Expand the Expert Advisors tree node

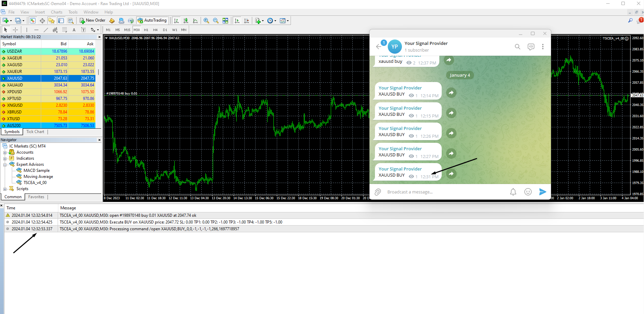[5, 164]
